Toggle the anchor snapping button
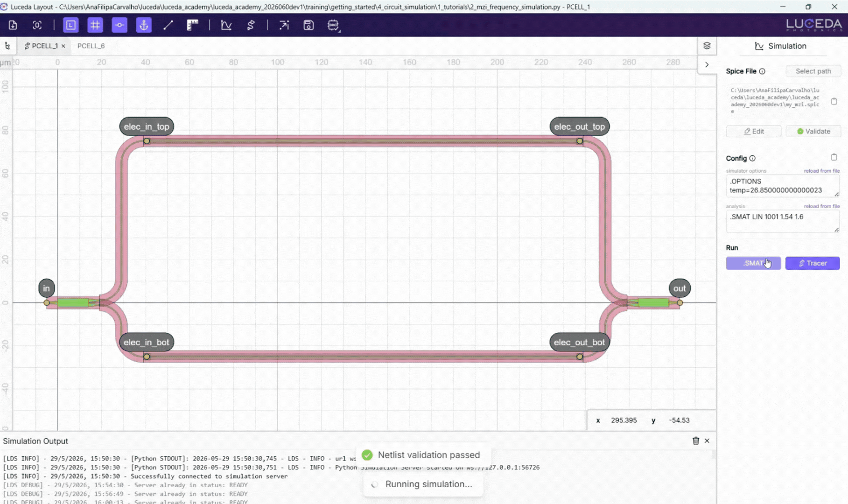The image size is (848, 504). coord(144,25)
